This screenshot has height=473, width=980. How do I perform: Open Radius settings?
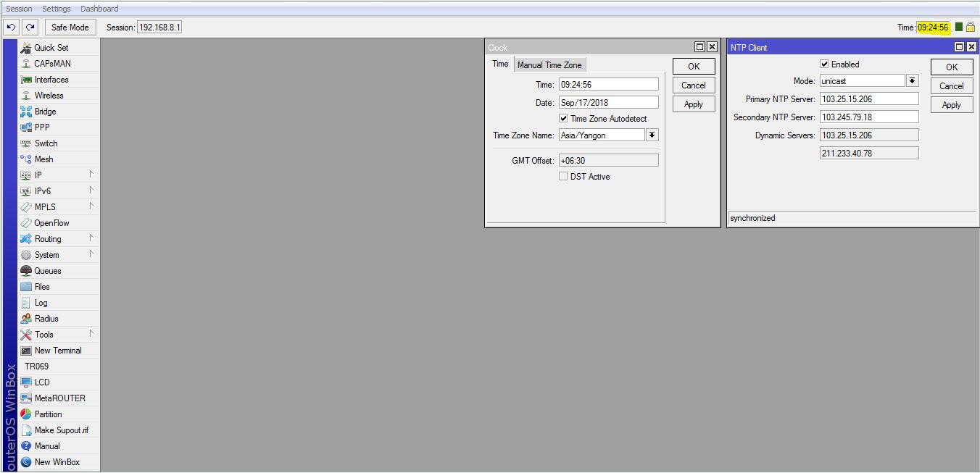59,319
